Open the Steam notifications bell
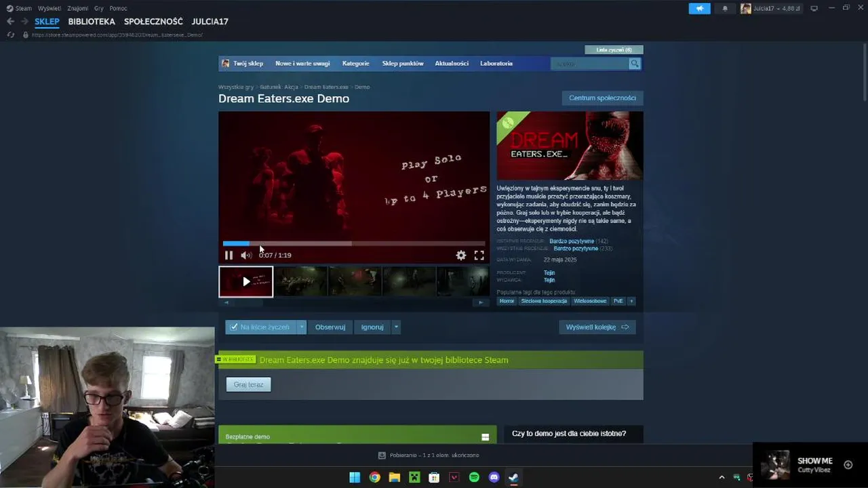This screenshot has height=488, width=868. coord(725,8)
